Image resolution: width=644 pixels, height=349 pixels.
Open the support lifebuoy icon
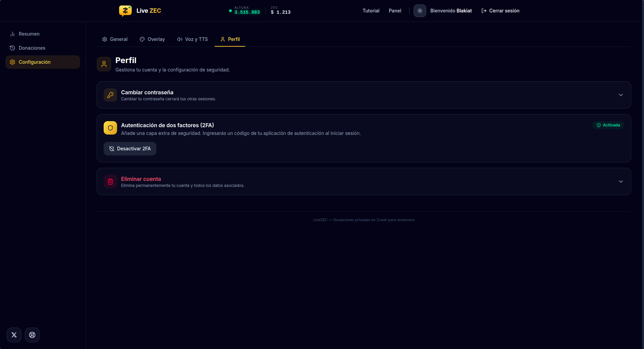[x=32, y=335]
